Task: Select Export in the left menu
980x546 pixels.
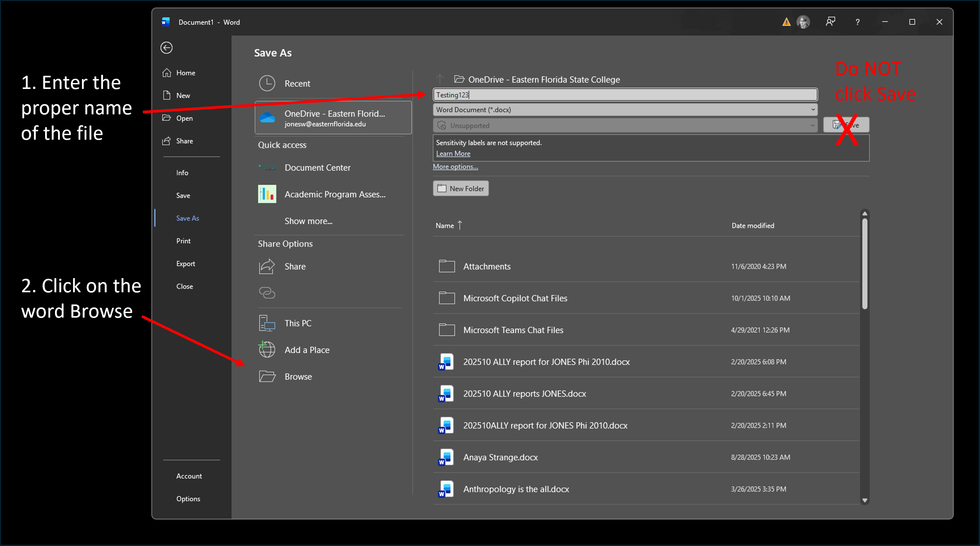Action: (186, 264)
